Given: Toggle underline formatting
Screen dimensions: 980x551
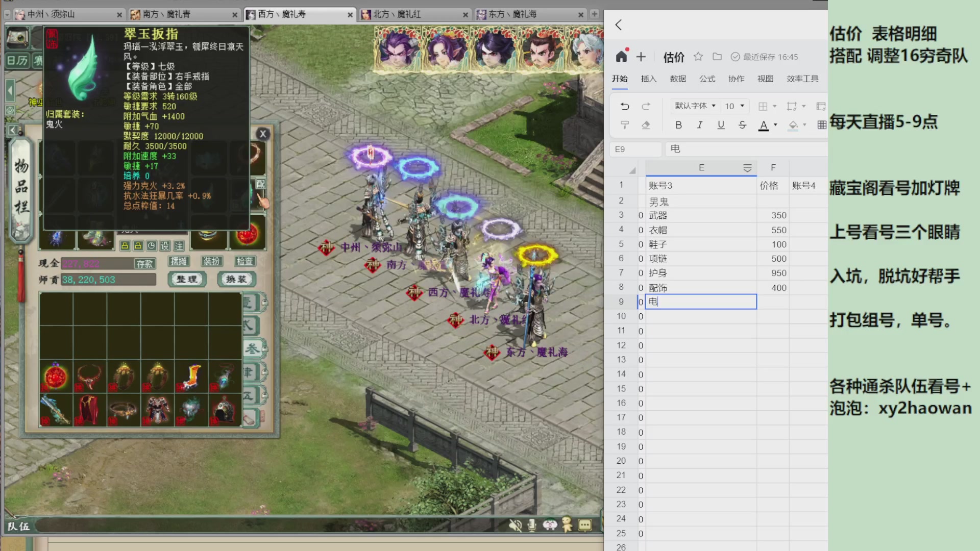Looking at the screenshot, I should [x=721, y=125].
